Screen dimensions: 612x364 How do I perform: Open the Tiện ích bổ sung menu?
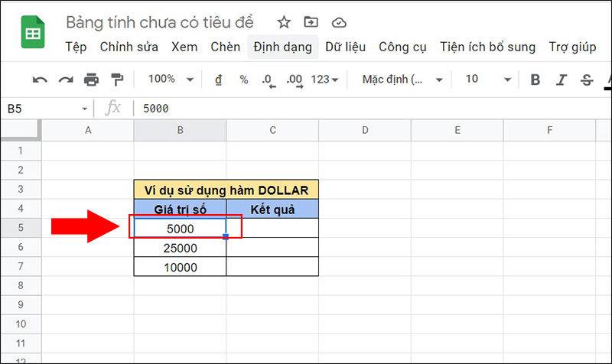[487, 47]
